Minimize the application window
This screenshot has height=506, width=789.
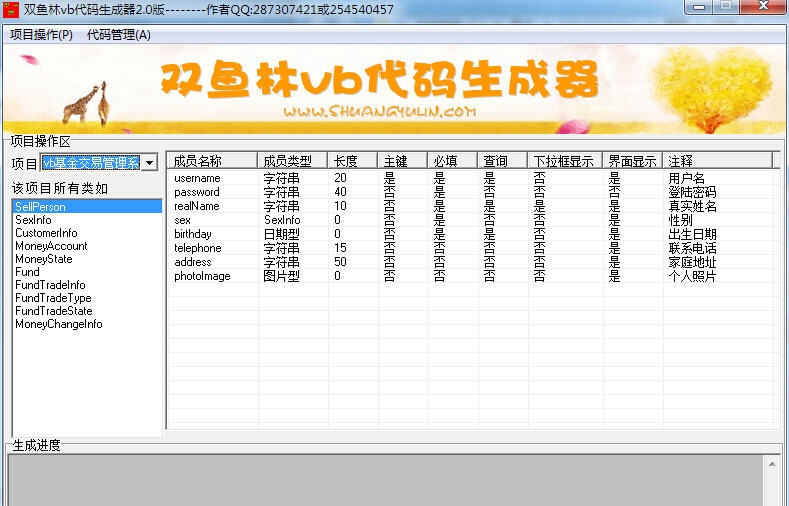point(699,7)
